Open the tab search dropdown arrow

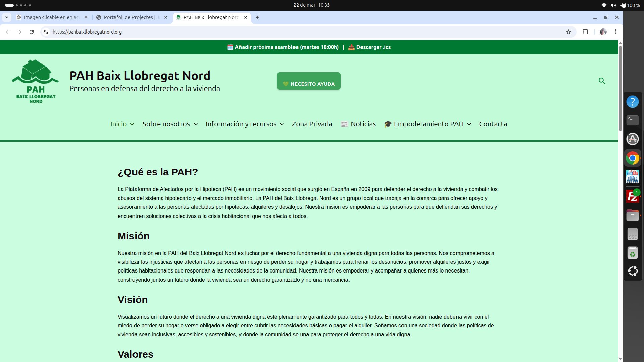7,17
